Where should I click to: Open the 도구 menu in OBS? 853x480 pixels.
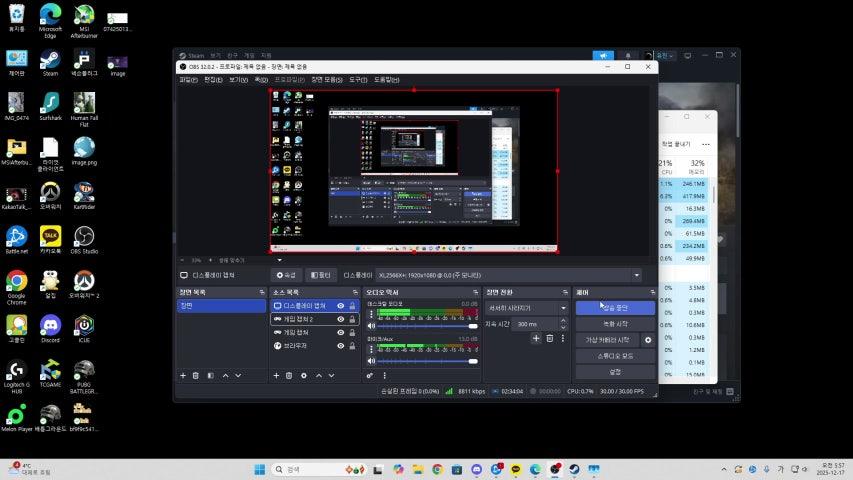tap(358, 79)
